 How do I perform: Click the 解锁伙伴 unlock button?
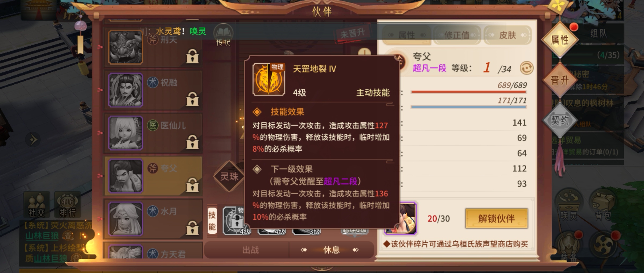[496, 218]
